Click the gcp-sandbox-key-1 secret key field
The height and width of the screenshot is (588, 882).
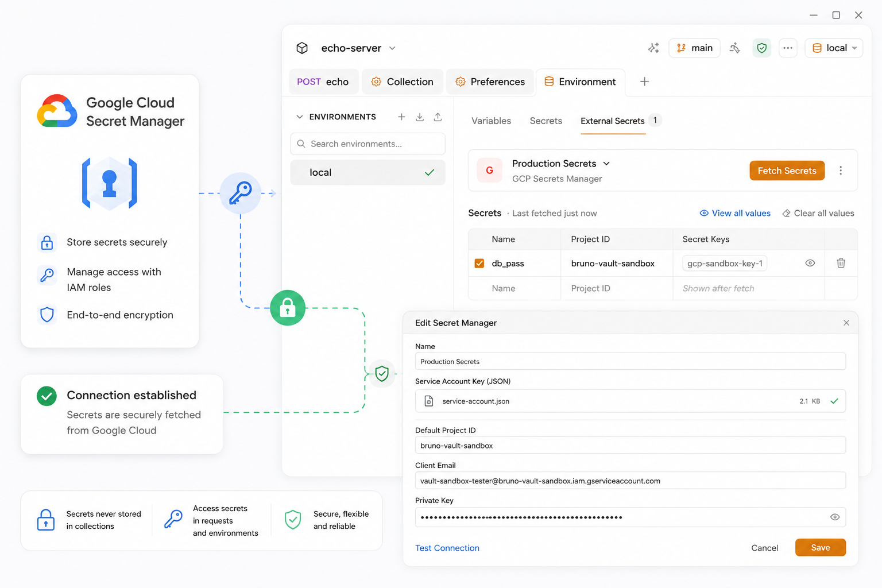(x=725, y=264)
